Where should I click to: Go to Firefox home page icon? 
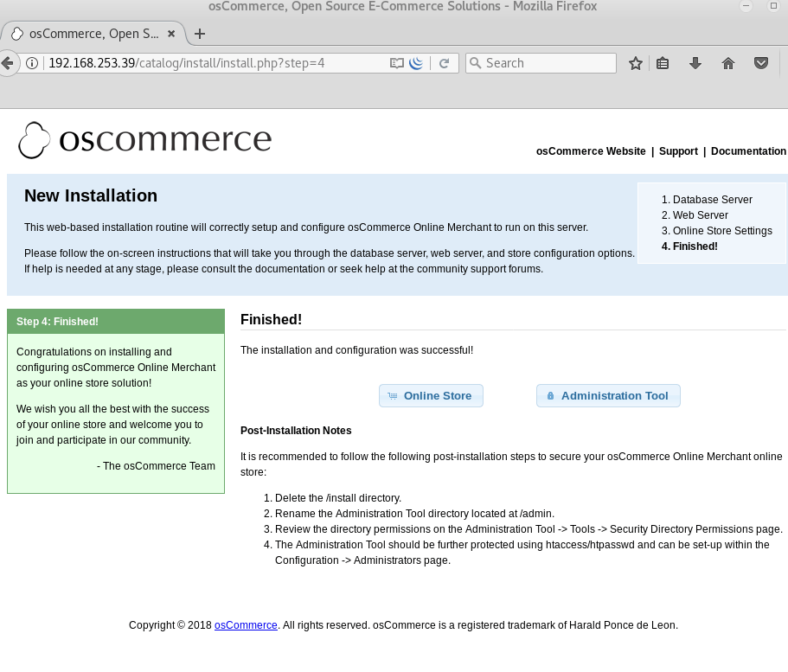tap(728, 63)
